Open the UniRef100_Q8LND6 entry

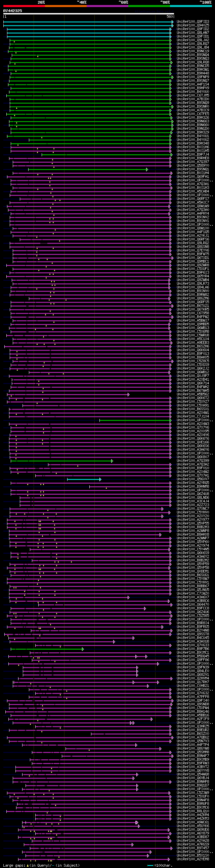click(193, 498)
